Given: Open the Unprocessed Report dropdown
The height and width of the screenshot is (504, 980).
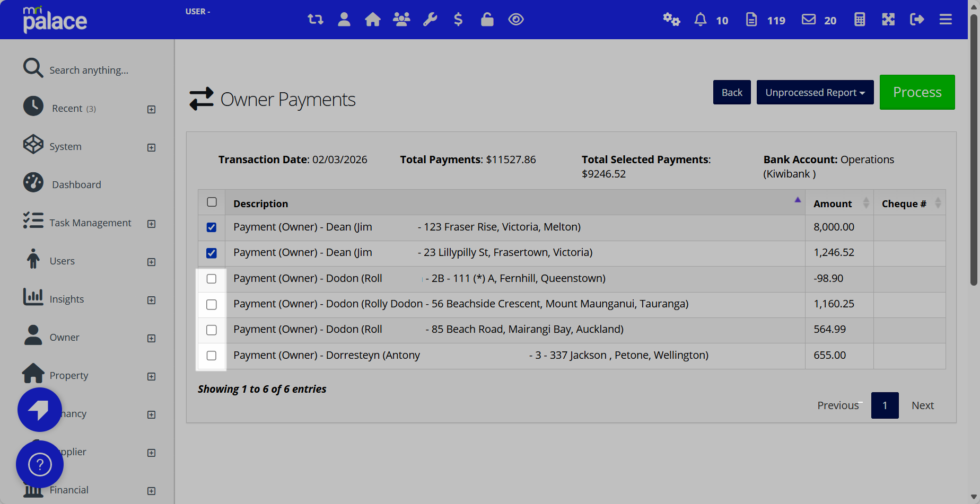Looking at the screenshot, I should [x=815, y=92].
